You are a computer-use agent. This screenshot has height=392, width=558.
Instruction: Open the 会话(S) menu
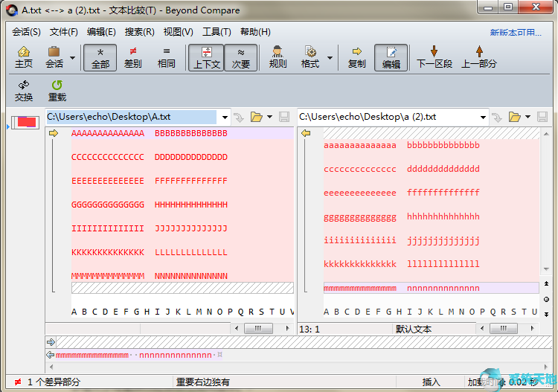26,32
